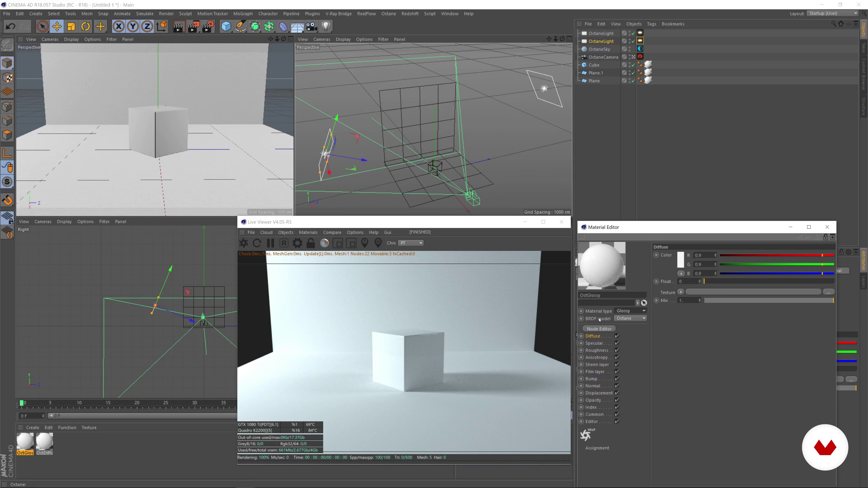Adjust the Mix slider bar
Image resolution: width=868 pixels, height=488 pixels.
click(769, 300)
